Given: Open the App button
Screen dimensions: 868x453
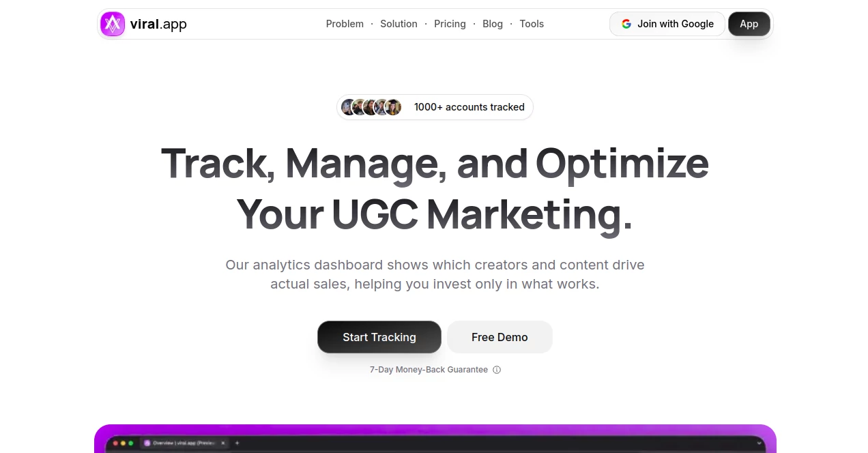Looking at the screenshot, I should coord(749,24).
